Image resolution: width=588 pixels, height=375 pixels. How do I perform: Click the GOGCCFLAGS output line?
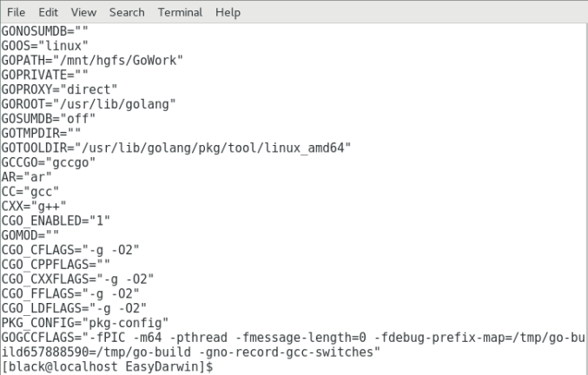coord(295,338)
